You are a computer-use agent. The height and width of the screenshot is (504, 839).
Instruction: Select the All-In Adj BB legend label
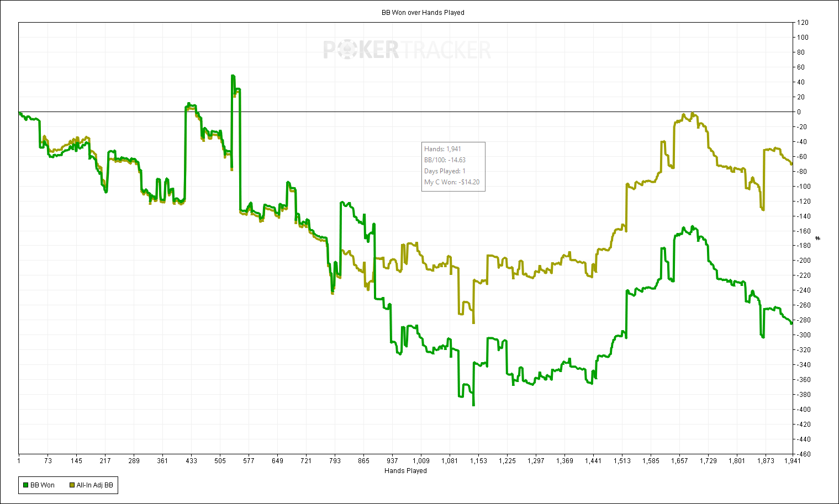(x=94, y=485)
